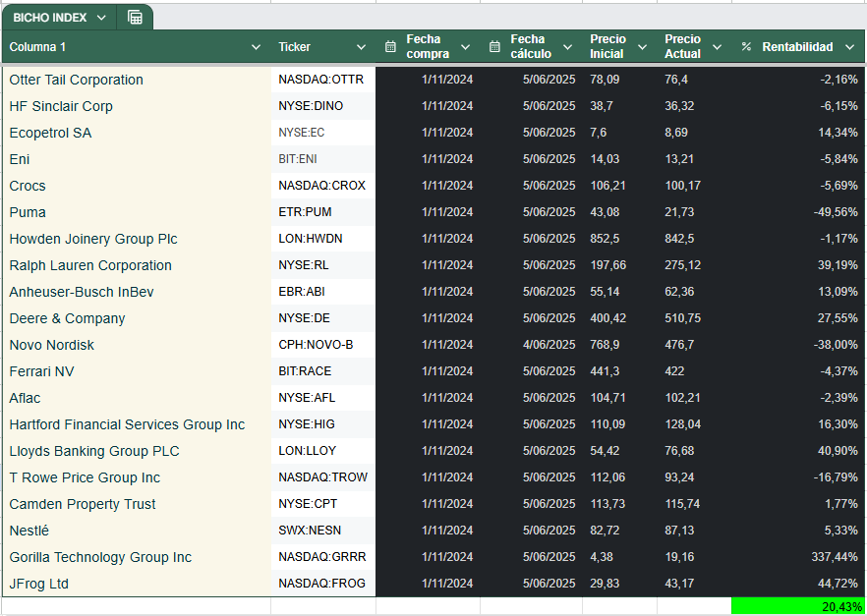
Task: Click calendar icon in Fecha compra header
Action: pyautogui.click(x=390, y=47)
